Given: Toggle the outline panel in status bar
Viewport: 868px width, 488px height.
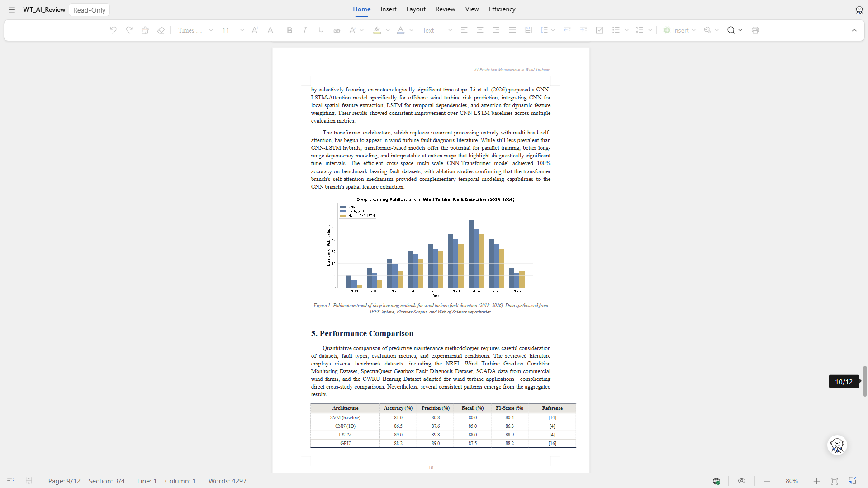Looking at the screenshot, I should 11,481.
